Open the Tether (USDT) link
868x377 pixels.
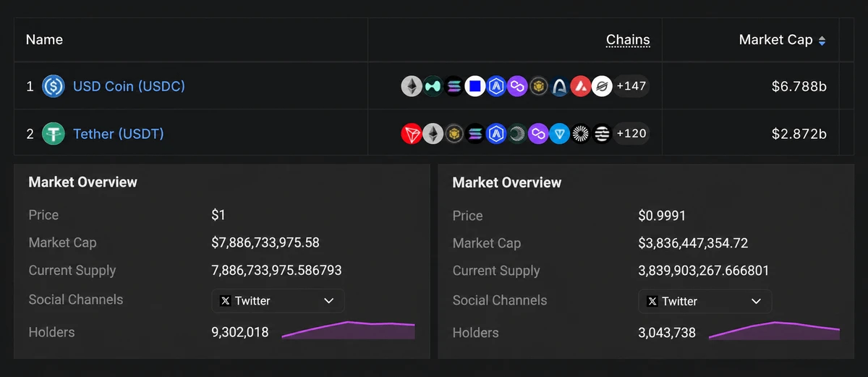point(119,134)
